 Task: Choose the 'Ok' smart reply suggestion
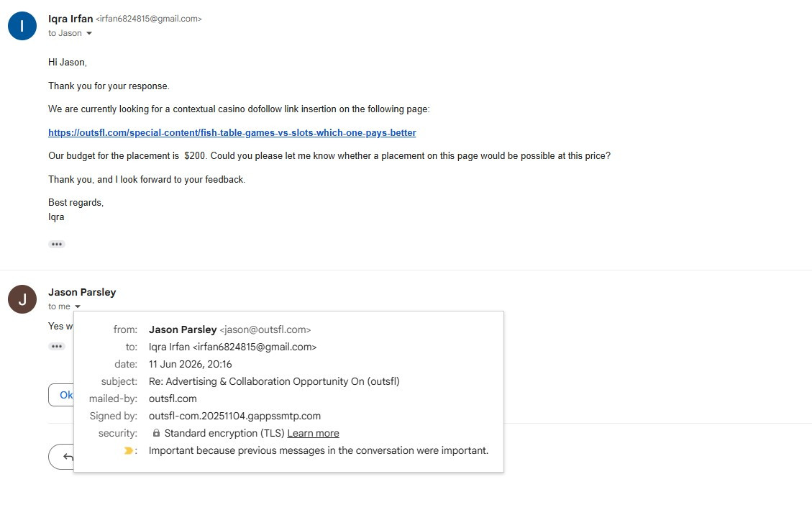[61, 395]
